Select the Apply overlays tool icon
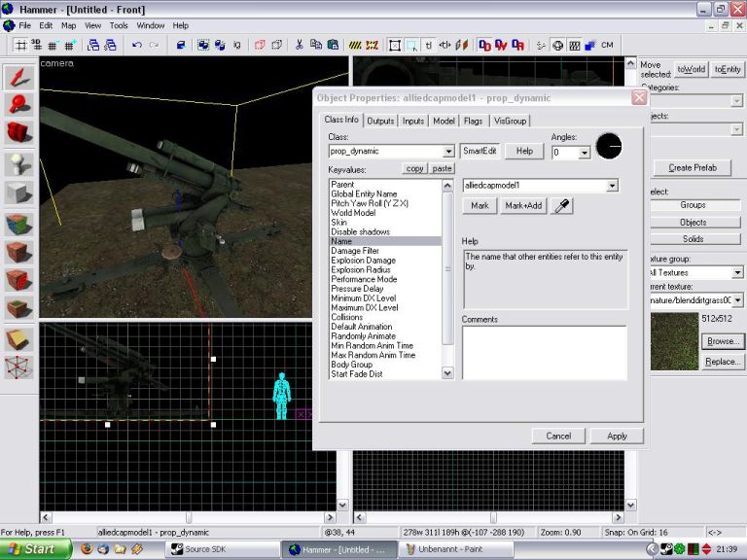Image resolution: width=747 pixels, height=560 pixels. 18,308
